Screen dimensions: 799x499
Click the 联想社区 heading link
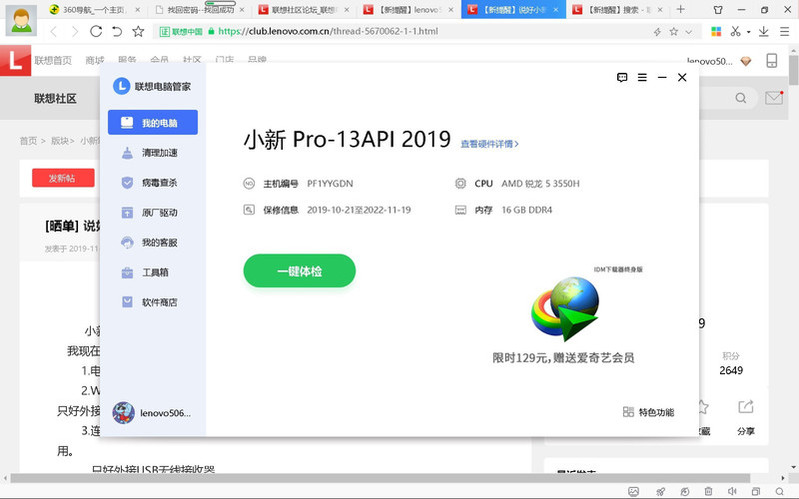56,98
